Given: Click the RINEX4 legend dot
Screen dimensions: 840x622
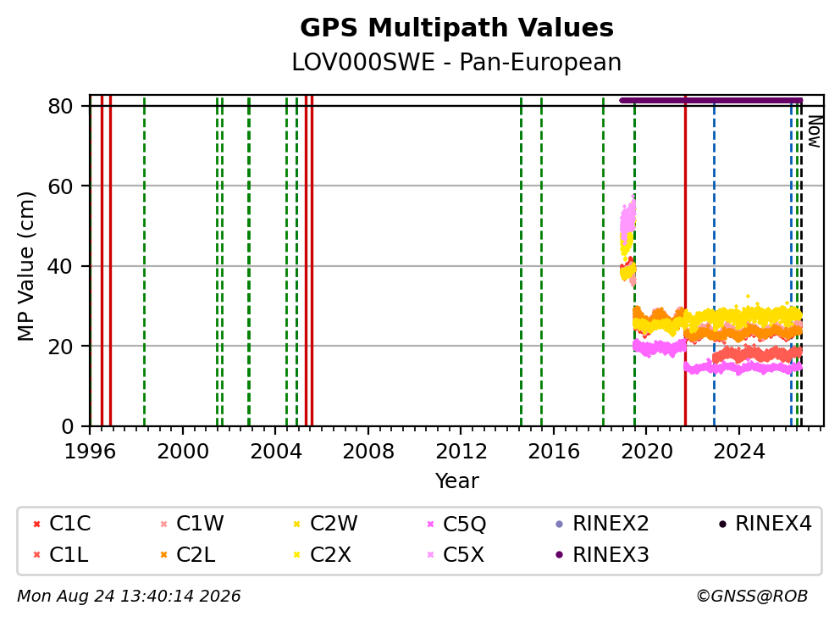Looking at the screenshot, I should coord(722,524).
